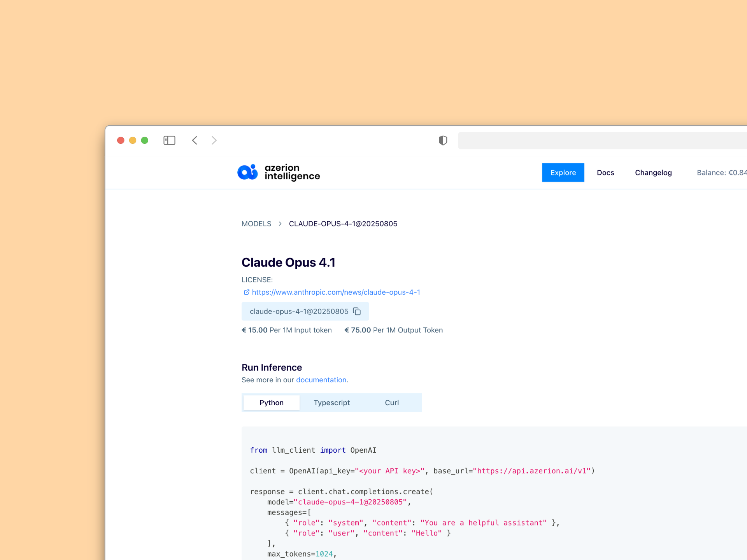Copy the model ID with the copy icon
The image size is (747, 560).
[x=357, y=311]
